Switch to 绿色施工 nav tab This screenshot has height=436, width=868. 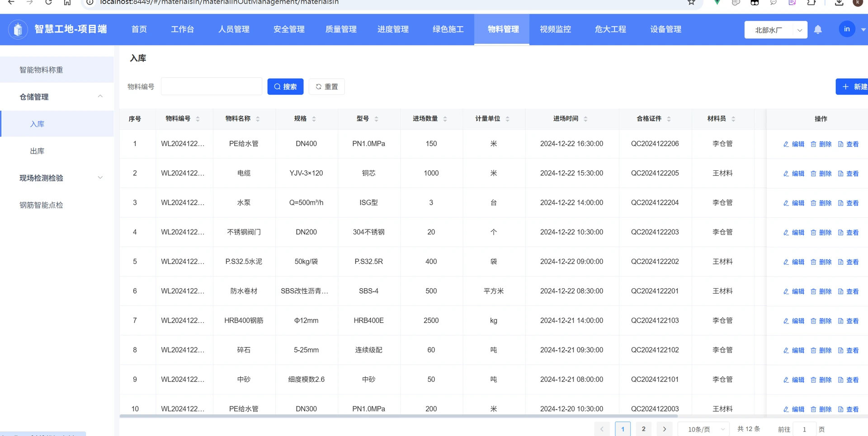pos(448,29)
